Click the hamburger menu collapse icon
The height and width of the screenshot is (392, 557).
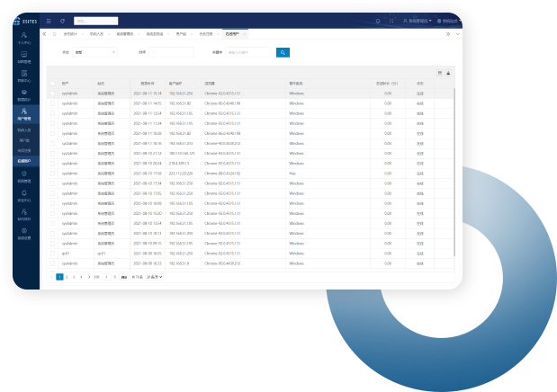(49, 20)
